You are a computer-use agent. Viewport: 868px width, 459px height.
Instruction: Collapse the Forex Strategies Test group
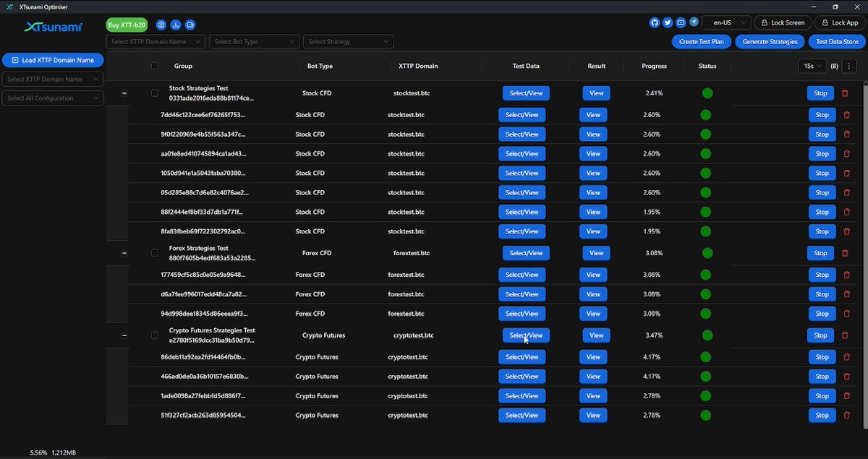124,253
